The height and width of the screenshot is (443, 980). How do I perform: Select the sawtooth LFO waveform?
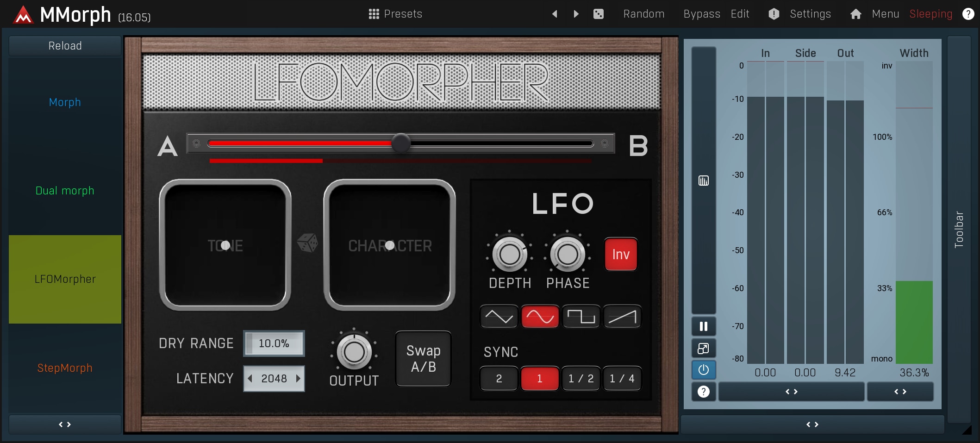(622, 317)
